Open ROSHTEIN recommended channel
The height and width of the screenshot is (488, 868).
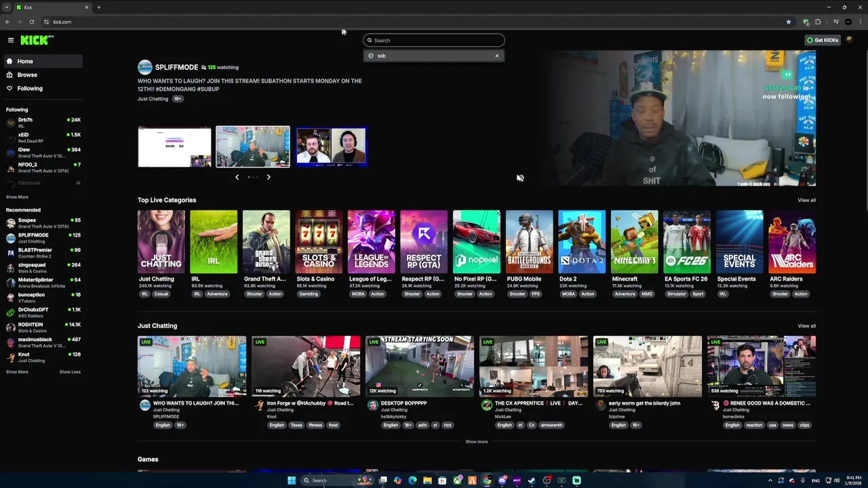tap(43, 327)
